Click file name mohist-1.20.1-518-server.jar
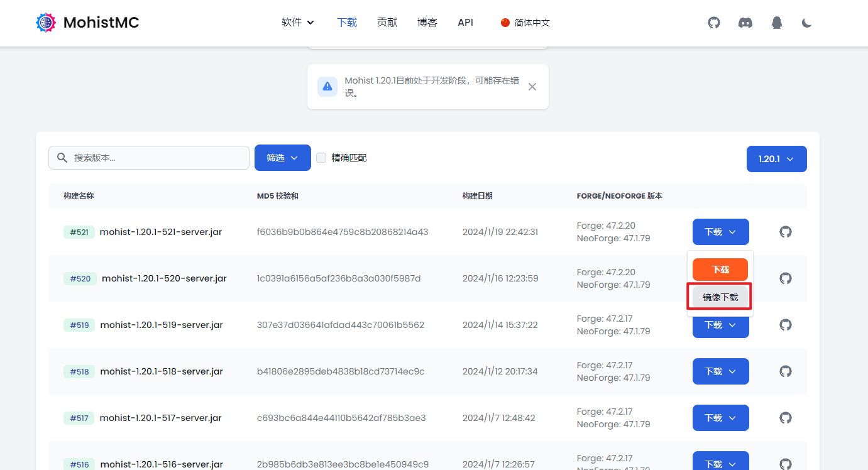Image resolution: width=868 pixels, height=470 pixels. pyautogui.click(x=162, y=371)
